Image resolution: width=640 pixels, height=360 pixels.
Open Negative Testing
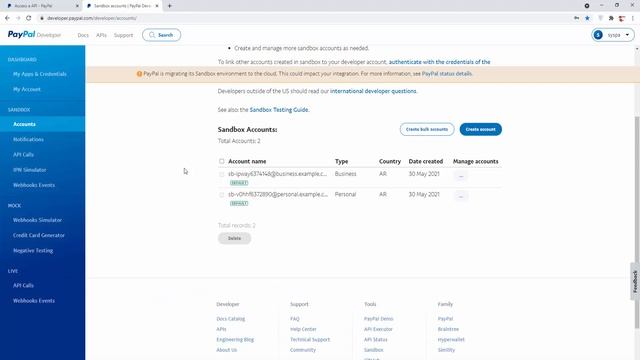coord(33,250)
